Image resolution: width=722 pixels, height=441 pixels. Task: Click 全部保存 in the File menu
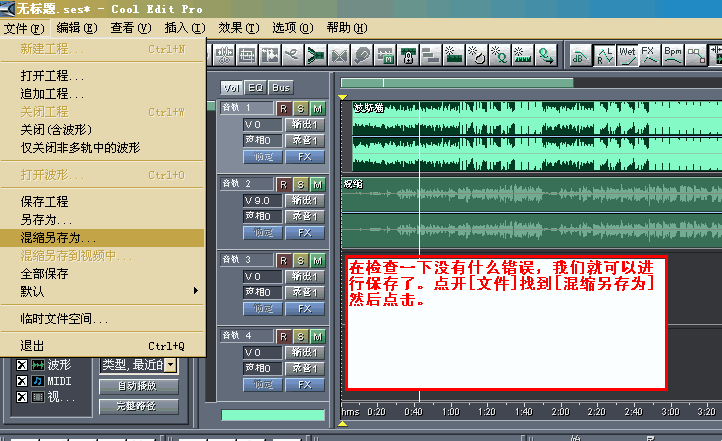click(x=102, y=274)
